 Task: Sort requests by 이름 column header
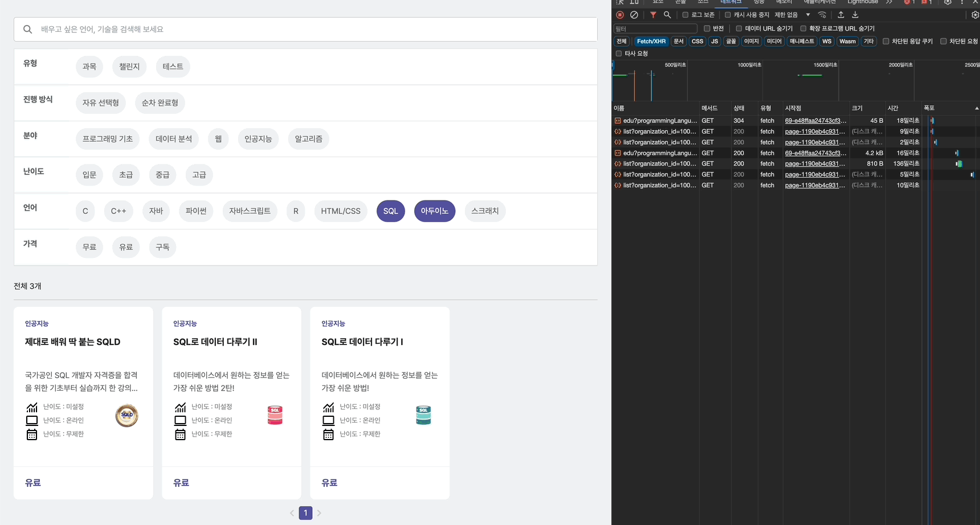tap(656, 108)
